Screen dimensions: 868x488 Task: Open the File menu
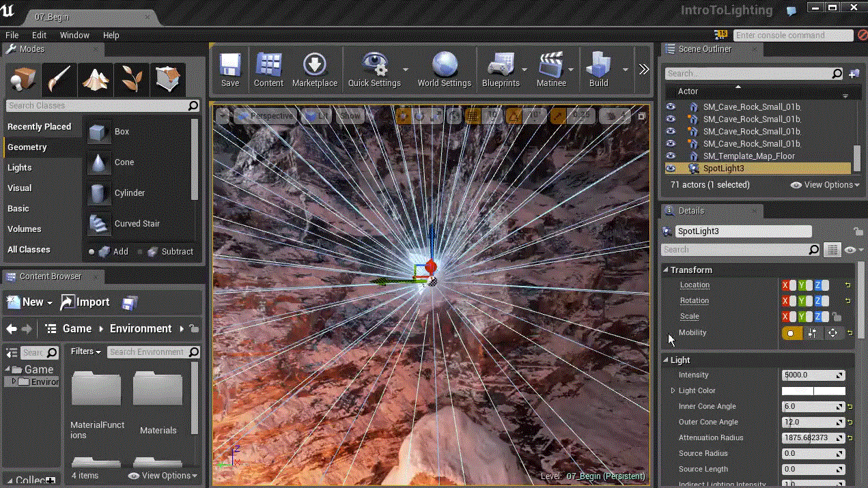pyautogui.click(x=12, y=35)
